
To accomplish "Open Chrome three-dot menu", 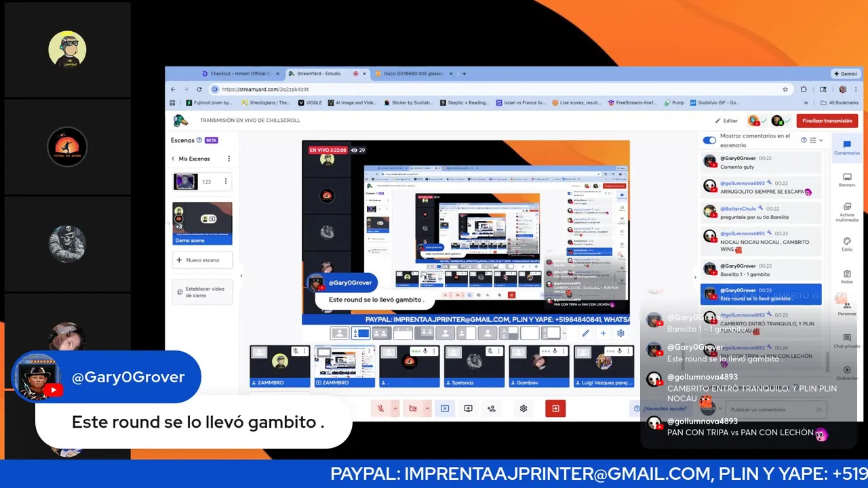I will [x=854, y=89].
